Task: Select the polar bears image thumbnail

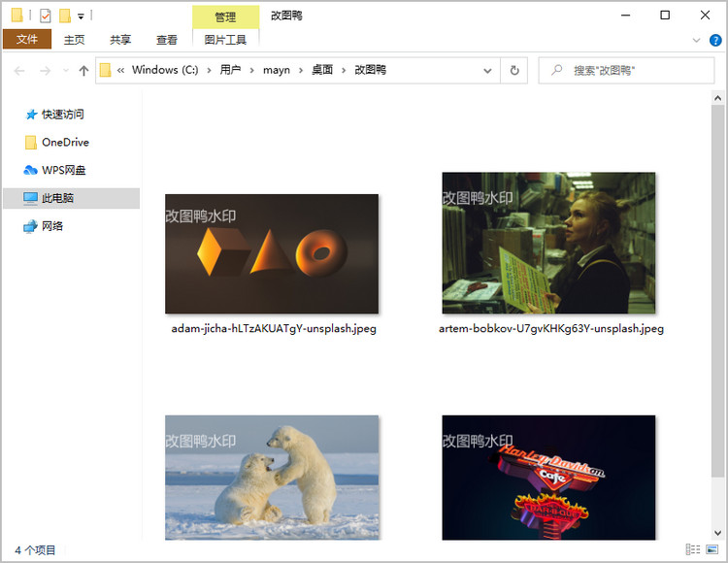Action: [x=272, y=478]
